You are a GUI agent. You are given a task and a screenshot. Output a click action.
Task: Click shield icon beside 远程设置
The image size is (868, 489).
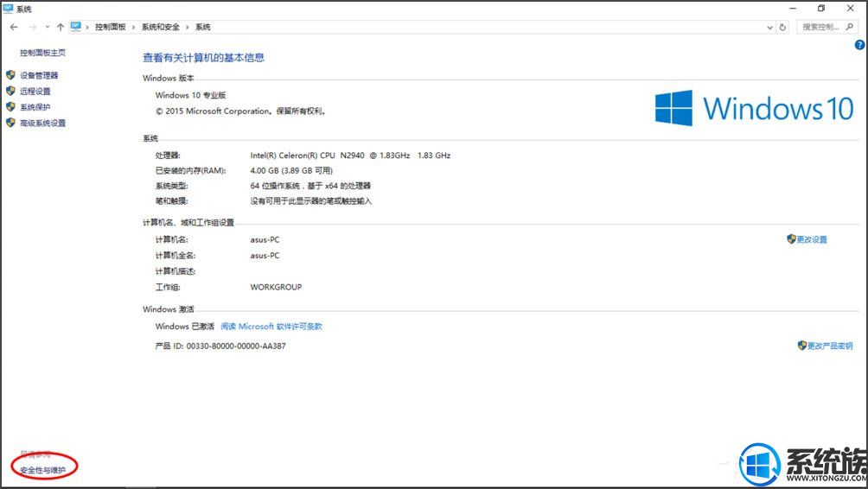pos(10,91)
